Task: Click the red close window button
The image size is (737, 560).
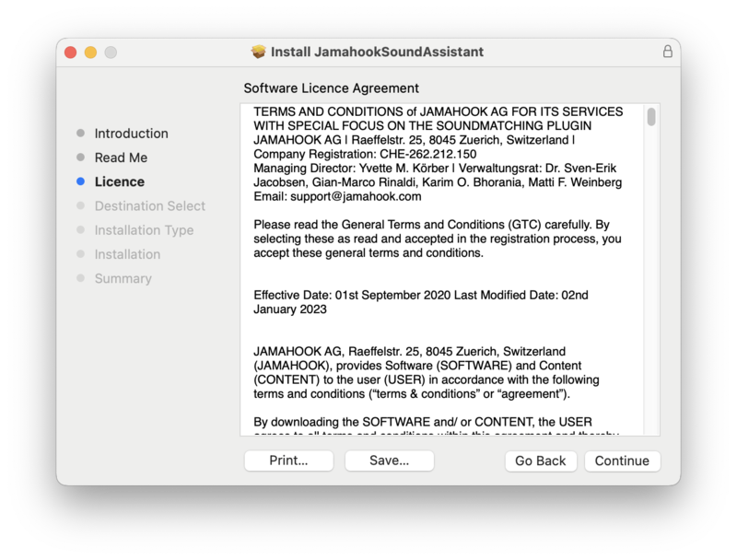Action: coord(71,52)
